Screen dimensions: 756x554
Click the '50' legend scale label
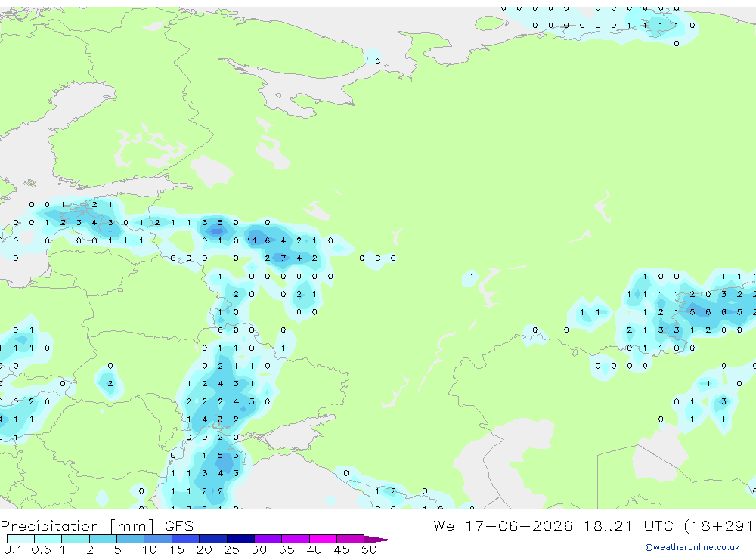[x=369, y=549]
